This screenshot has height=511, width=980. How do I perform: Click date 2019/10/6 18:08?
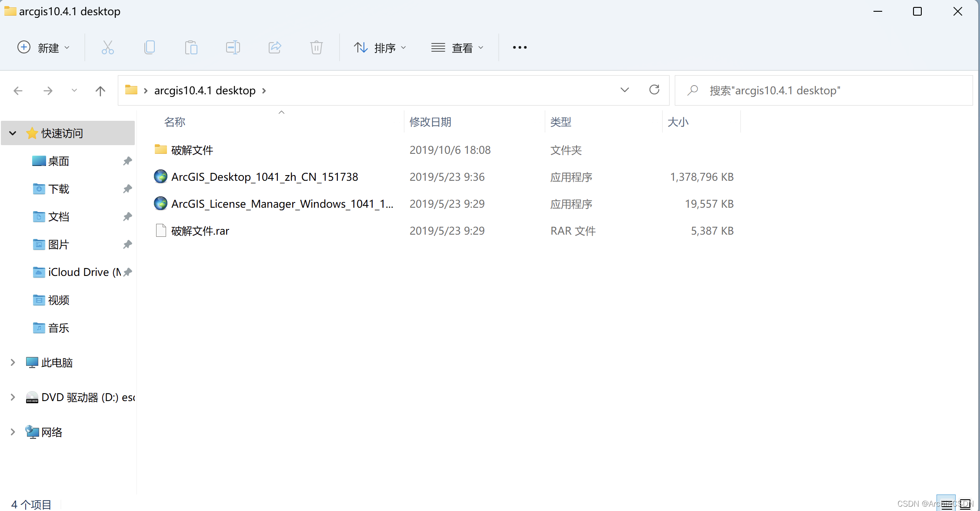click(x=450, y=150)
